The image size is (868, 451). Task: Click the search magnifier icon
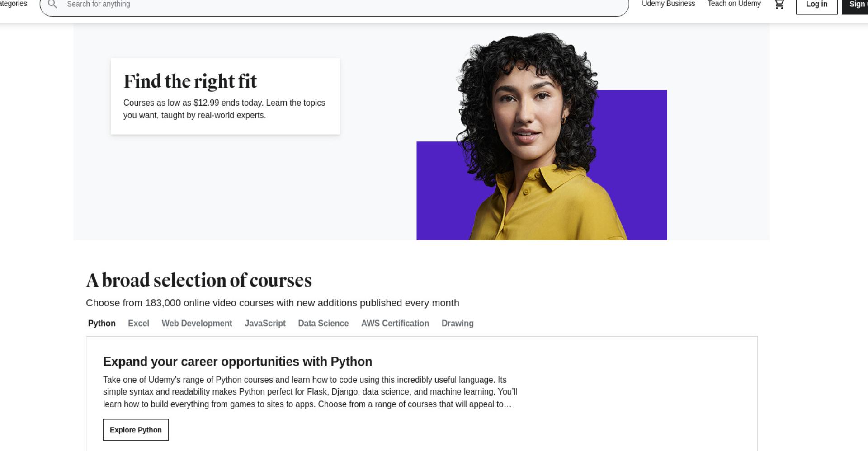[x=52, y=4]
